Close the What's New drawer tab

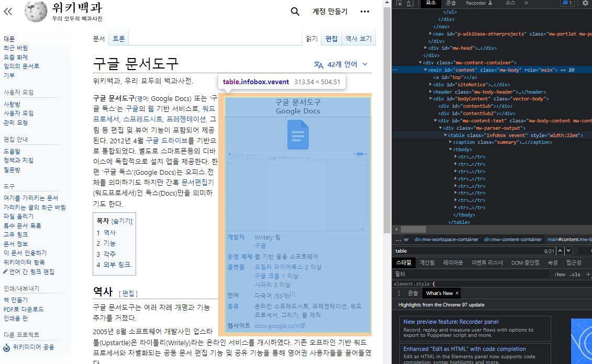click(x=457, y=293)
